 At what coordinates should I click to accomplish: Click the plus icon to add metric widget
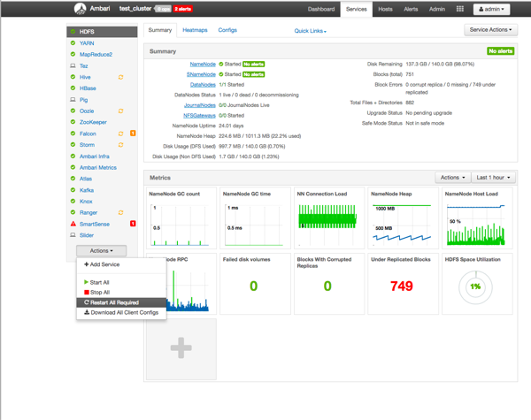point(181,347)
